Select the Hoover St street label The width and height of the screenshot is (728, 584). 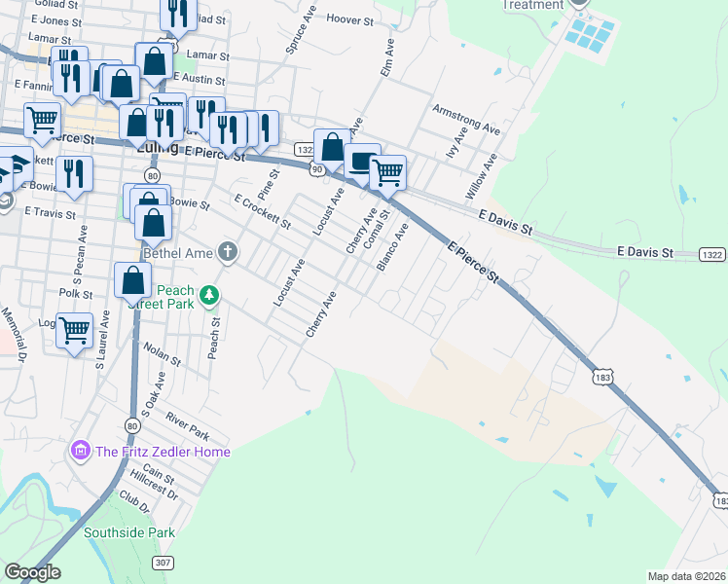(350, 19)
